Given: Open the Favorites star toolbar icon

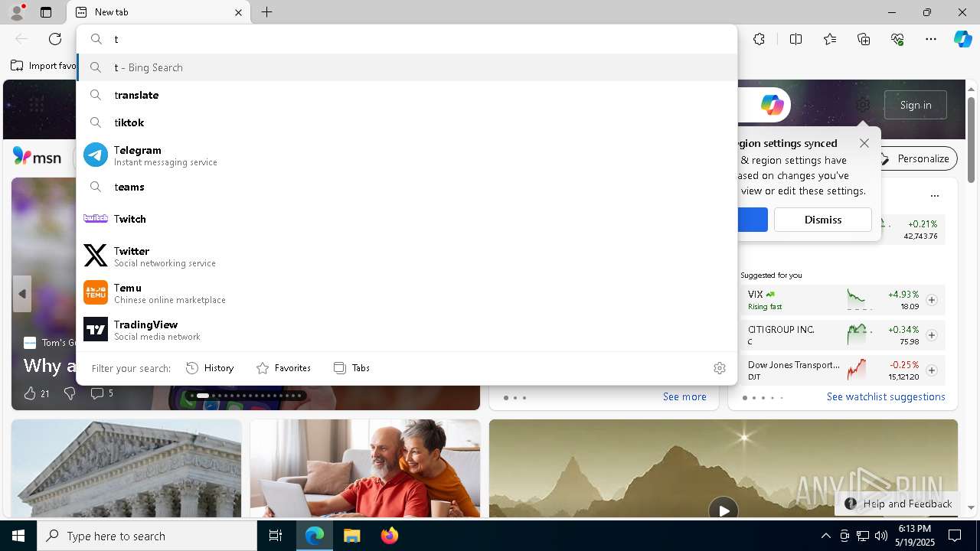Looking at the screenshot, I should (x=830, y=39).
